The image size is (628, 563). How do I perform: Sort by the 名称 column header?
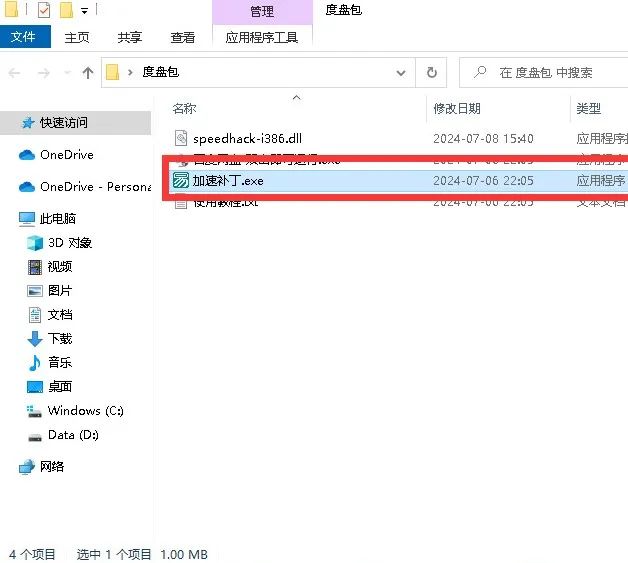(x=184, y=108)
